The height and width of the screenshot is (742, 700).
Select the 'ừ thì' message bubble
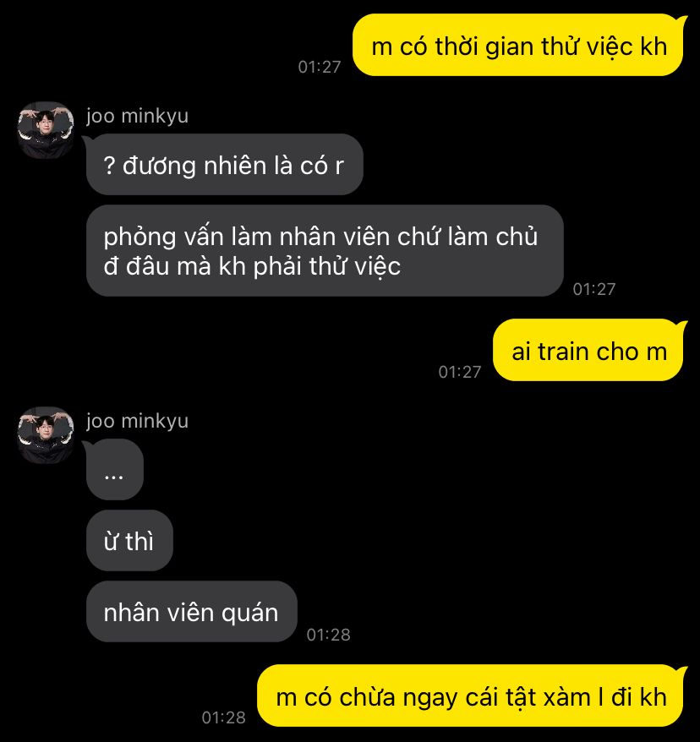pos(129,540)
